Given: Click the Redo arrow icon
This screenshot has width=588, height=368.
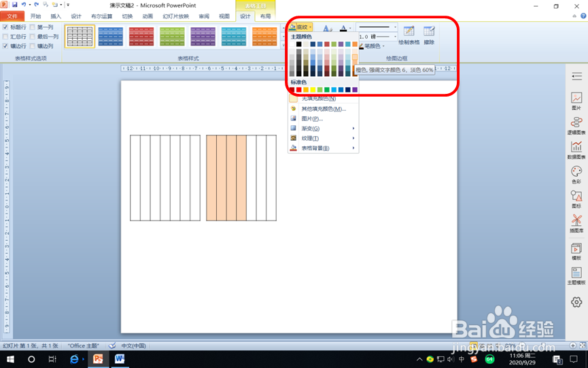Looking at the screenshot, I should click(37, 5).
